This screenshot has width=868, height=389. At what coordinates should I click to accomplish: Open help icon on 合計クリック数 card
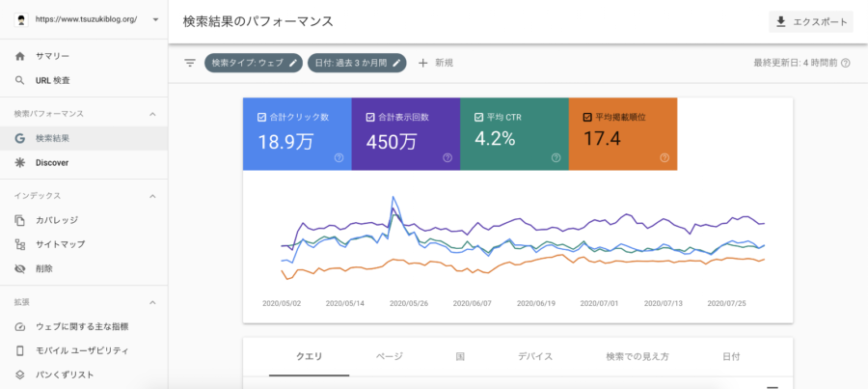339,158
